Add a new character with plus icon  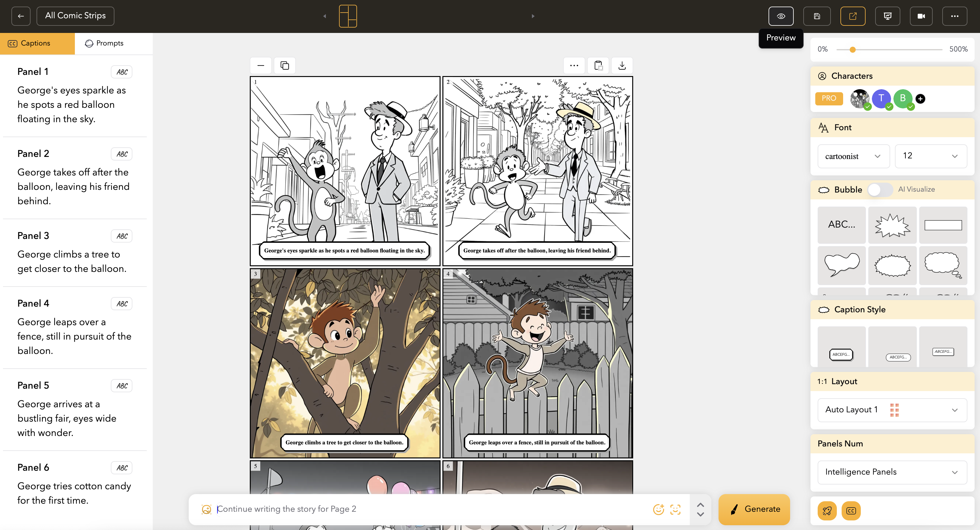pos(920,99)
